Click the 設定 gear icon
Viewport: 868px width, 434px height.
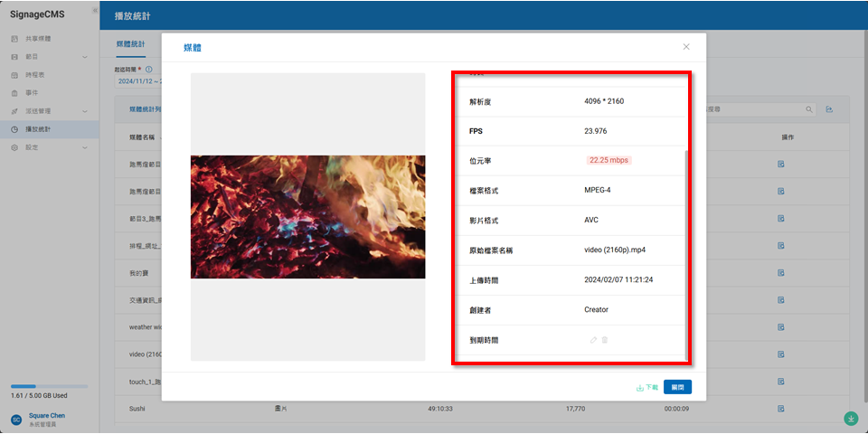(14, 147)
